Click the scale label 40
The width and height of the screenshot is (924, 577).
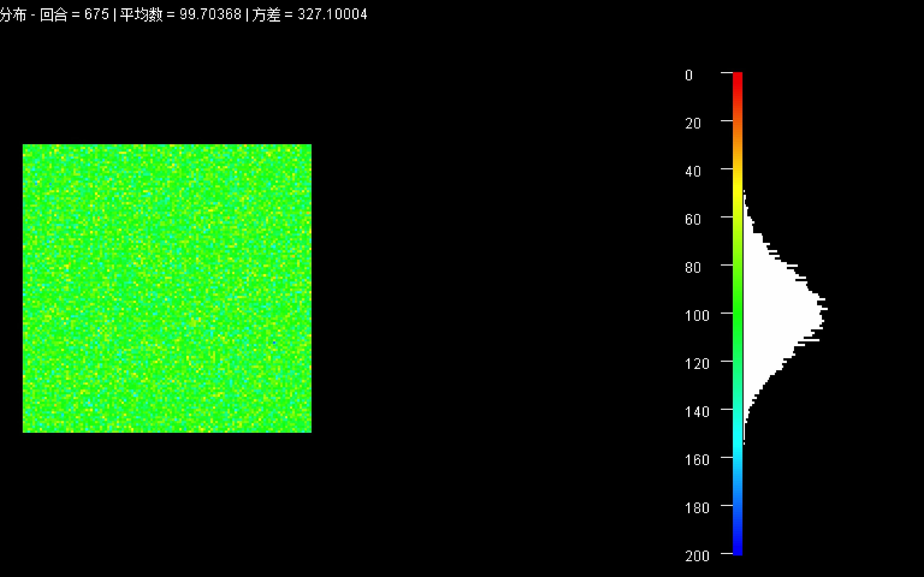(693, 171)
